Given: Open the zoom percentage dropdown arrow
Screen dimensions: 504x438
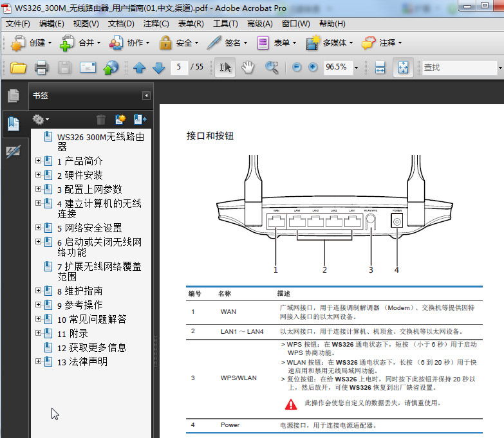Looking at the screenshot, I should [x=356, y=68].
